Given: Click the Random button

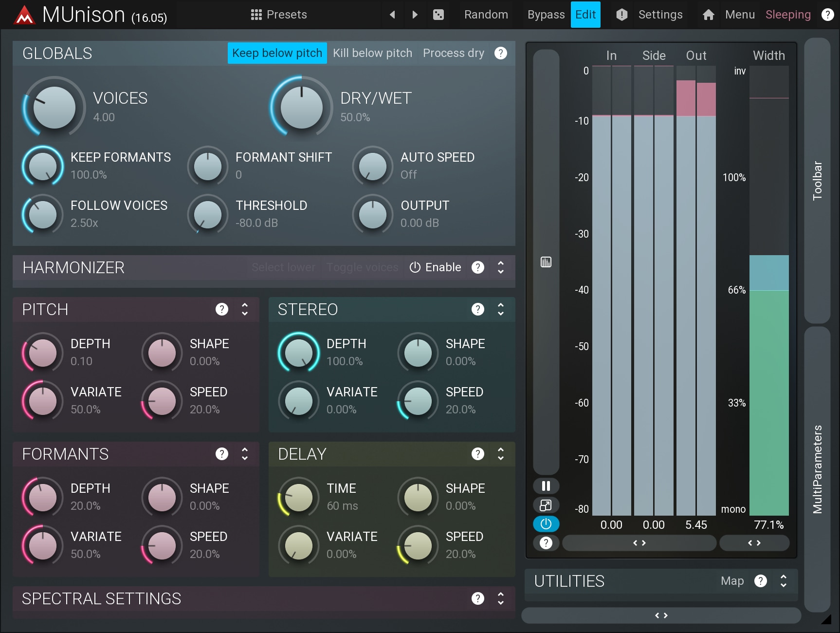Looking at the screenshot, I should [486, 15].
